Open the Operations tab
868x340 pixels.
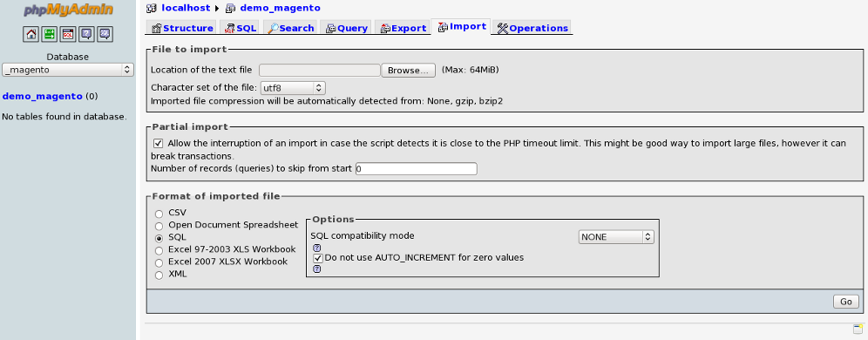(532, 28)
